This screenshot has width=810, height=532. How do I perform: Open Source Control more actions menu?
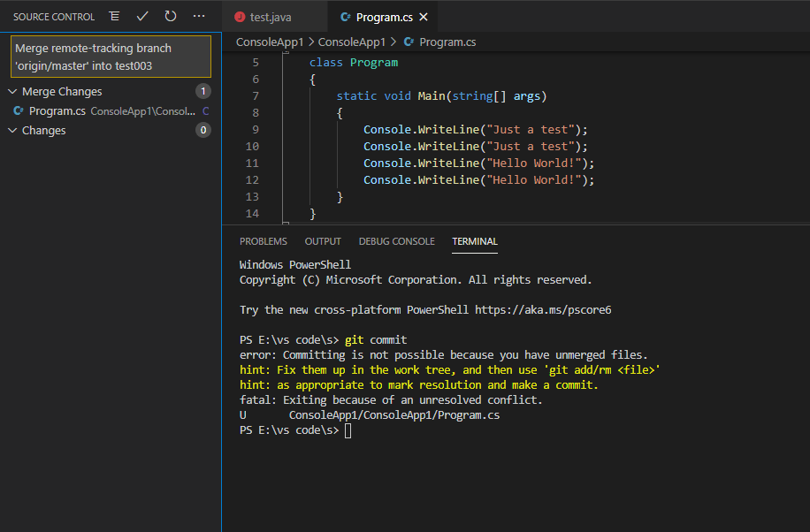(199, 17)
